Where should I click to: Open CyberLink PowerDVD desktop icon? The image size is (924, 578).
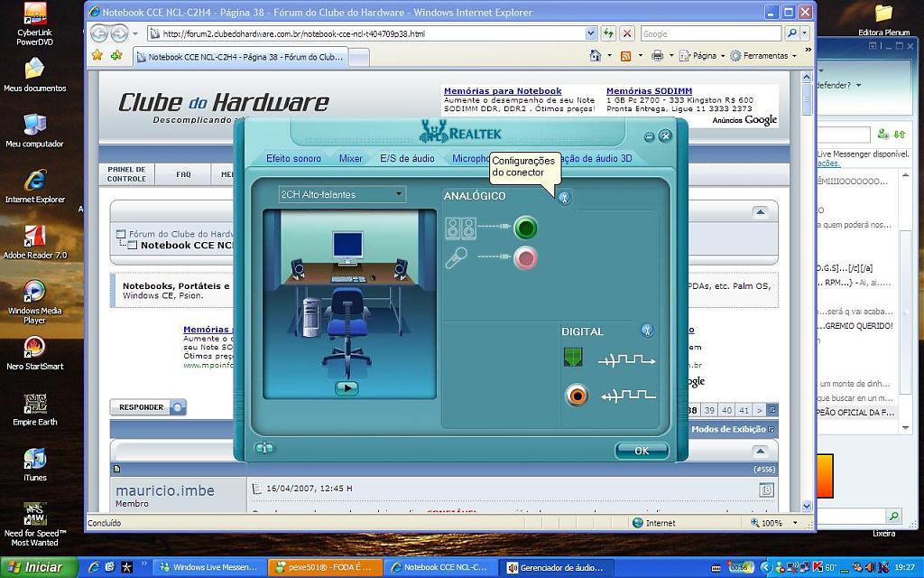35,24
